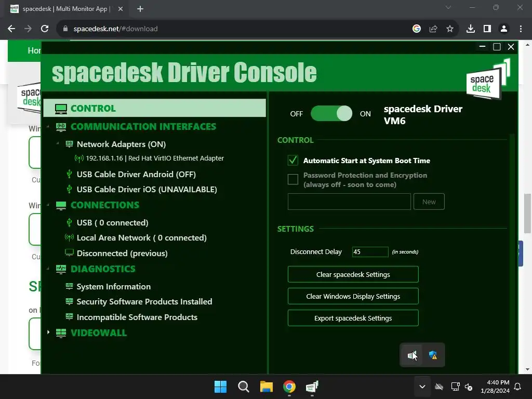
Task: Close the spacedesk Multi Monitor App tab
Action: coord(121,9)
